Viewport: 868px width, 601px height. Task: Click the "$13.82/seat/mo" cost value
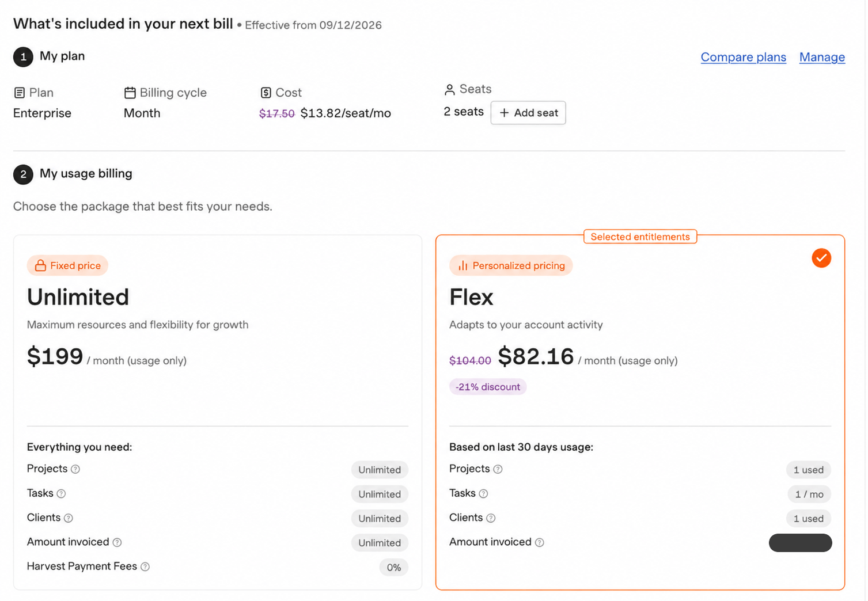pyautogui.click(x=346, y=113)
